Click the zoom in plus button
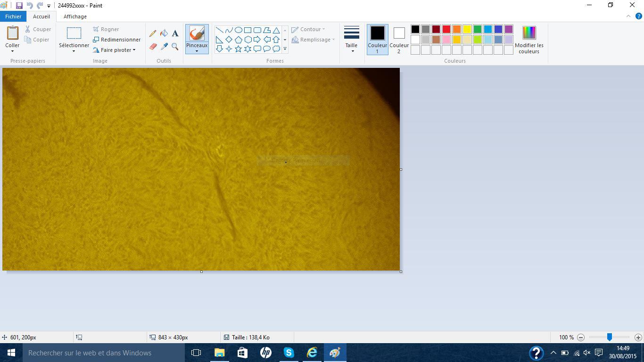Image resolution: width=644 pixels, height=362 pixels. (638, 337)
